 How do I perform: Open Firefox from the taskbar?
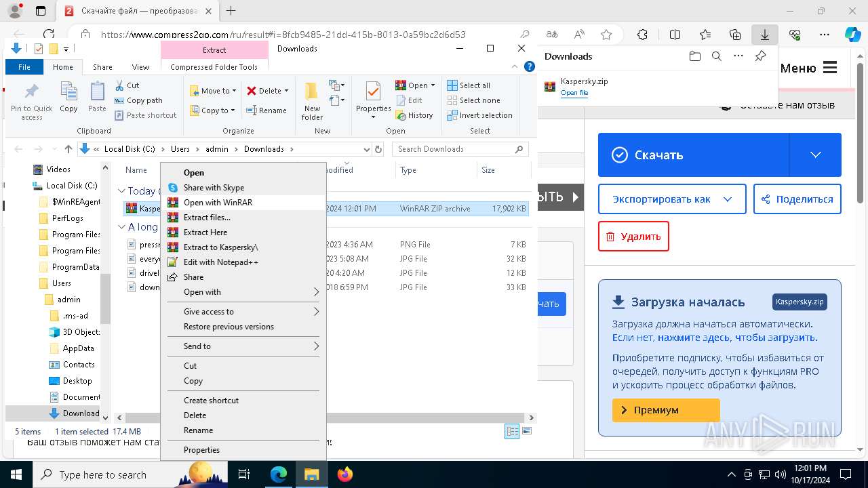pos(345,474)
